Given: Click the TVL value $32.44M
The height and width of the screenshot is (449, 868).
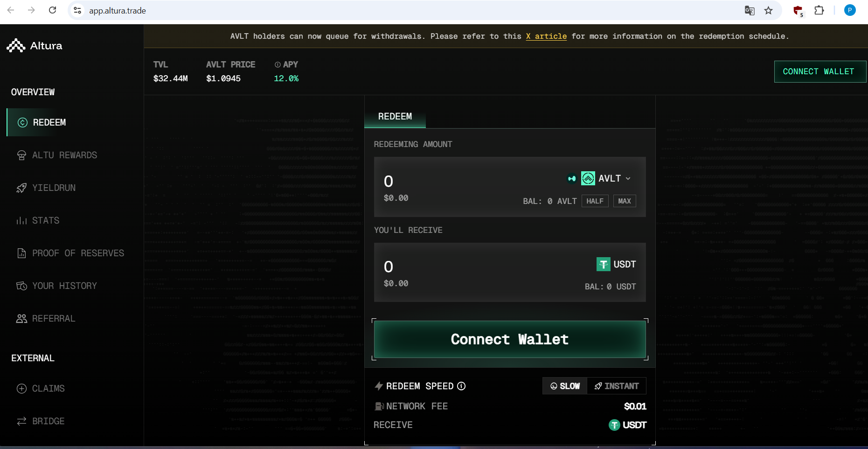Looking at the screenshot, I should click(x=171, y=78).
